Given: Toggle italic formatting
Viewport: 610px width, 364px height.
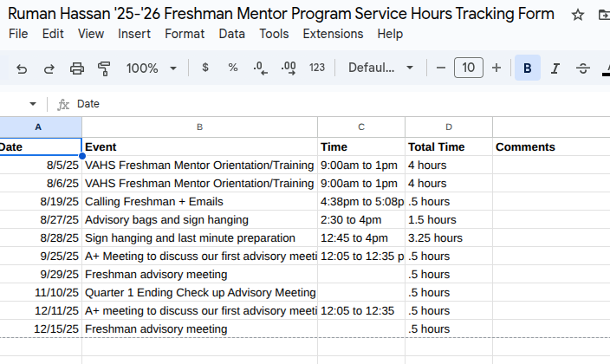Looking at the screenshot, I should click(555, 68).
